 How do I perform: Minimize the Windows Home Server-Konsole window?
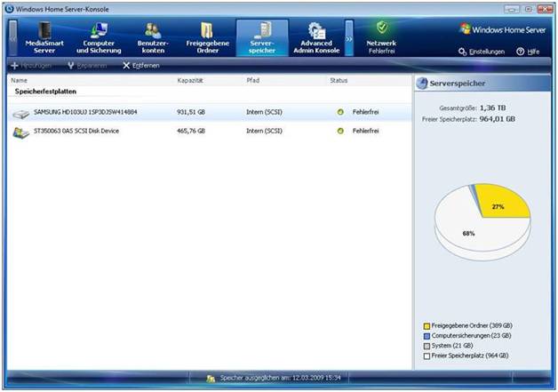(512, 9)
